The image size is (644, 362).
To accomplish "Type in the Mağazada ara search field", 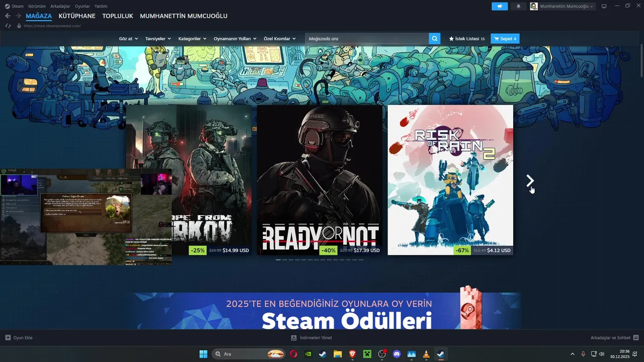I will (367, 39).
